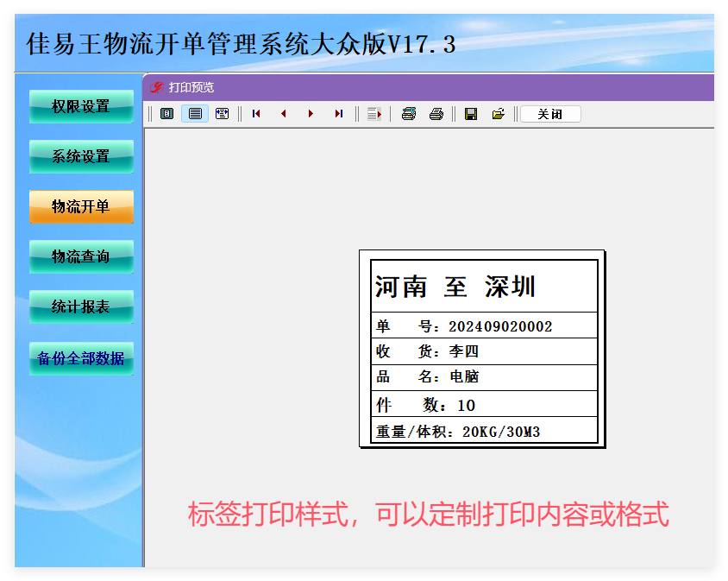Viewport: 728px width, 581px height.
Task: Switch preview to whole page view
Action: [x=166, y=114]
